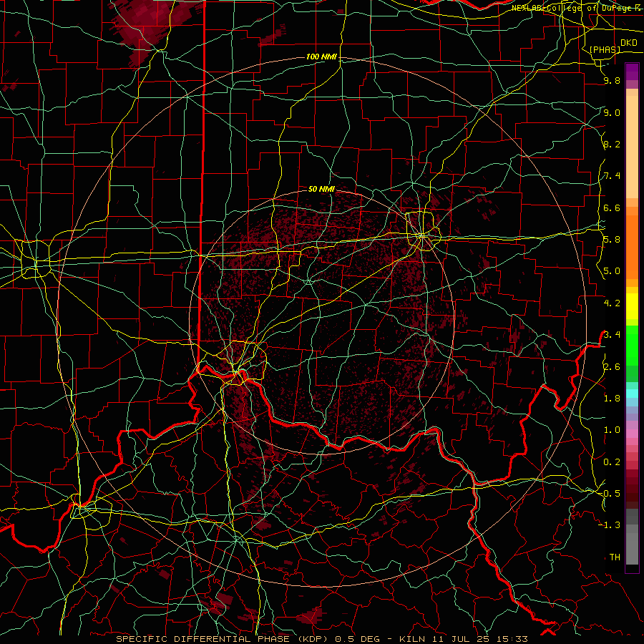This screenshot has width=644, height=644.
Task: Select the "4.2" legend value
Action: (612, 303)
